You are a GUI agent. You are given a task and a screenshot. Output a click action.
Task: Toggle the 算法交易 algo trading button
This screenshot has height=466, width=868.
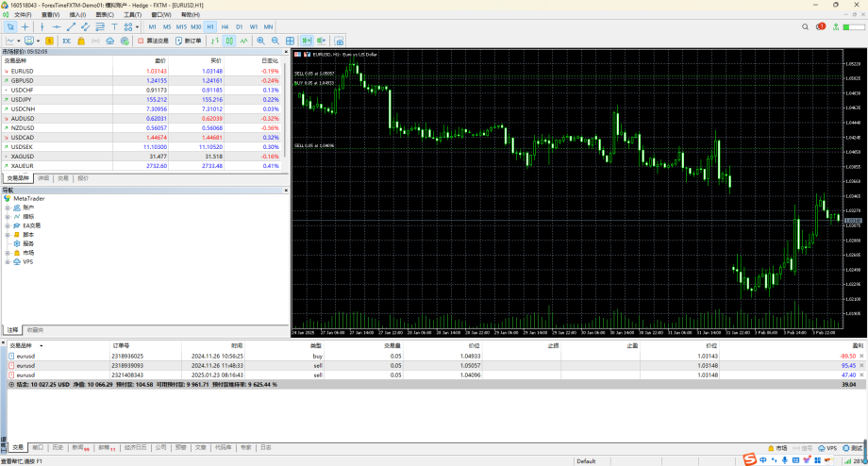[153, 41]
